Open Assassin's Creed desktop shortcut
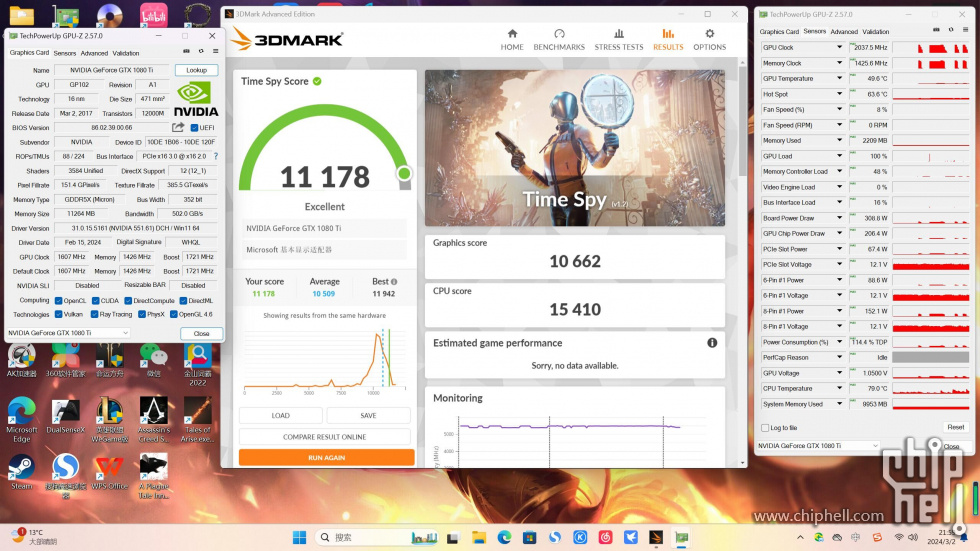 [x=153, y=420]
